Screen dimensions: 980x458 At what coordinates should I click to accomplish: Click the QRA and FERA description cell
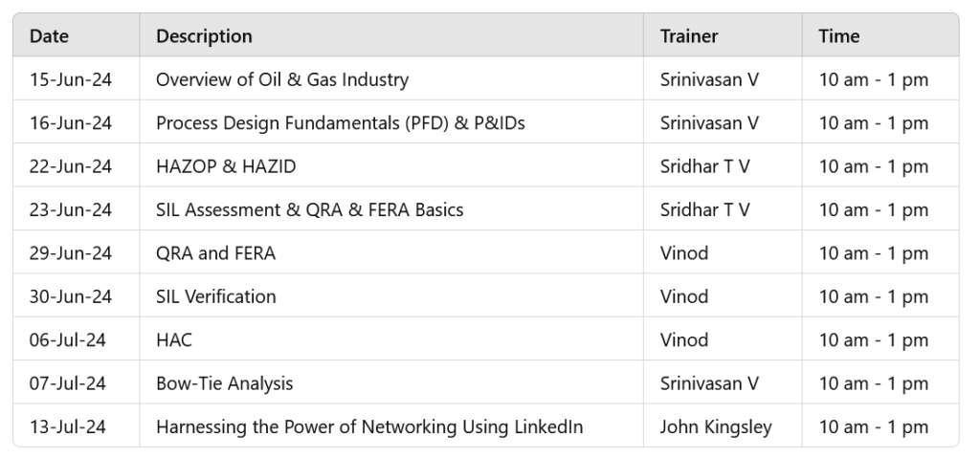pos(215,253)
